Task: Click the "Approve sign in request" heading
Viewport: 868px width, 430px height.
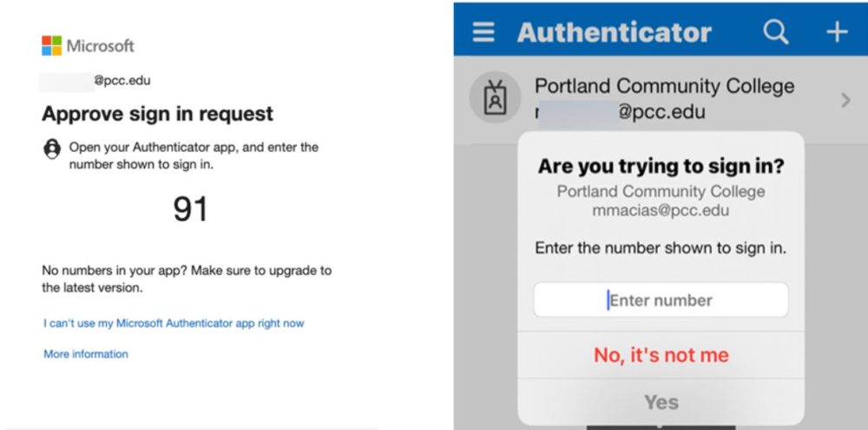Action: pyautogui.click(x=157, y=113)
